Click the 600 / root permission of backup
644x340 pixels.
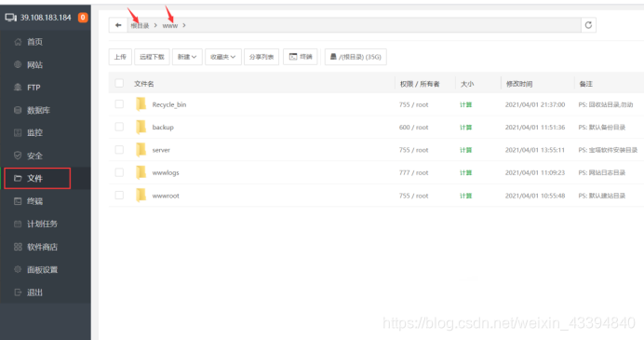413,128
